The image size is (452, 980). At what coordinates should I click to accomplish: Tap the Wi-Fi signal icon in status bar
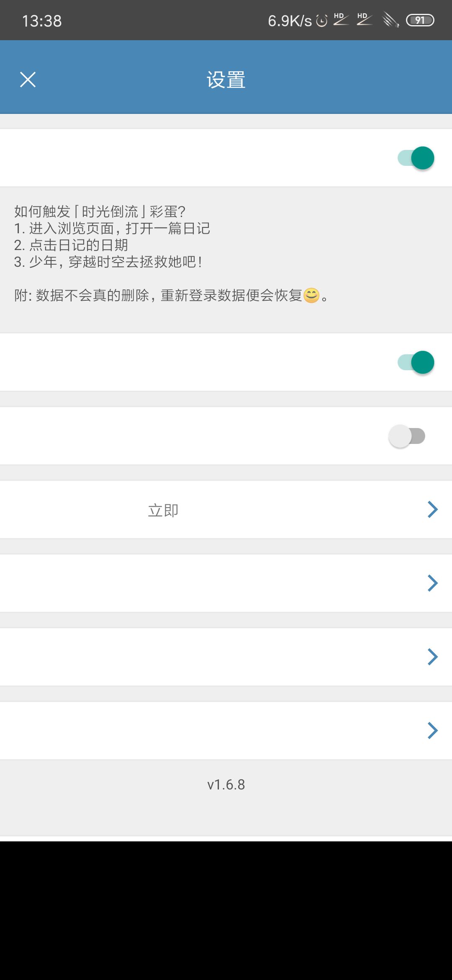[x=391, y=20]
